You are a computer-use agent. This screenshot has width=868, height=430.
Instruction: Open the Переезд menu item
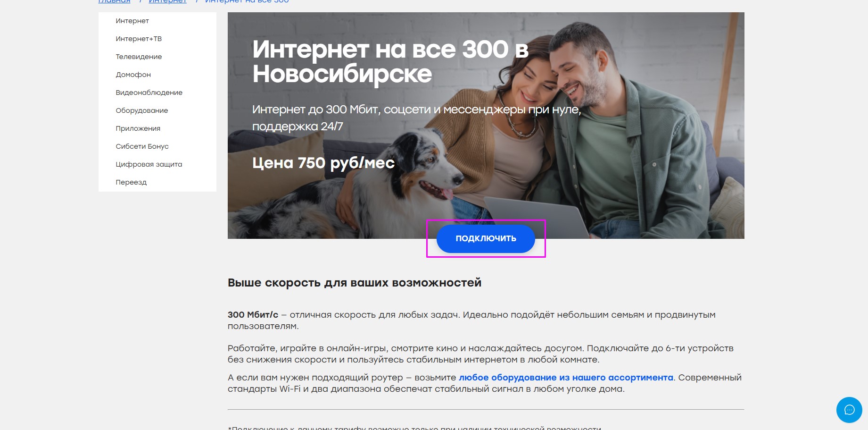pyautogui.click(x=131, y=182)
